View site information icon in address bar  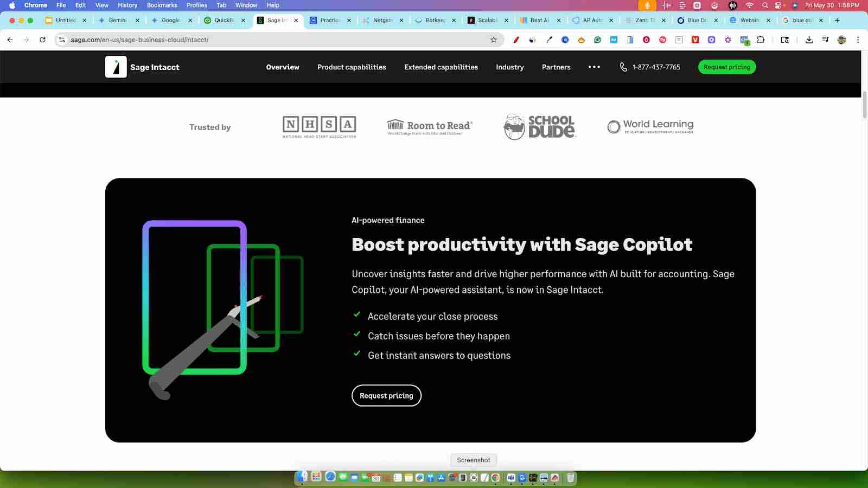pos(62,40)
